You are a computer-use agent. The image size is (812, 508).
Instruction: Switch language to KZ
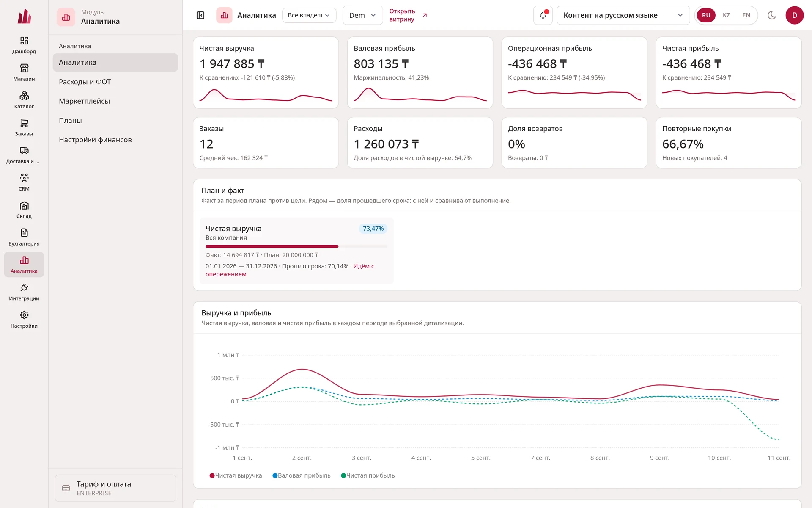click(726, 15)
